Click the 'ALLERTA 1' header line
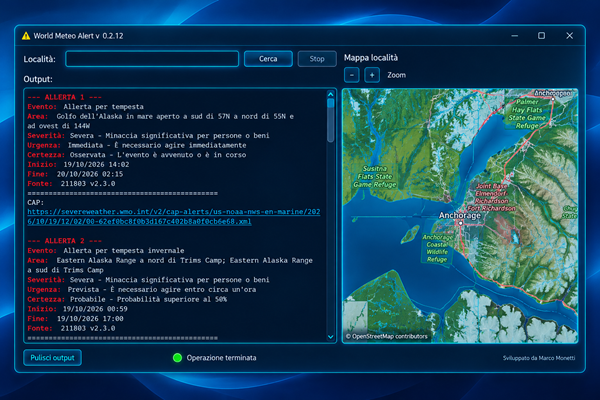This screenshot has width=600, height=400. click(x=65, y=97)
